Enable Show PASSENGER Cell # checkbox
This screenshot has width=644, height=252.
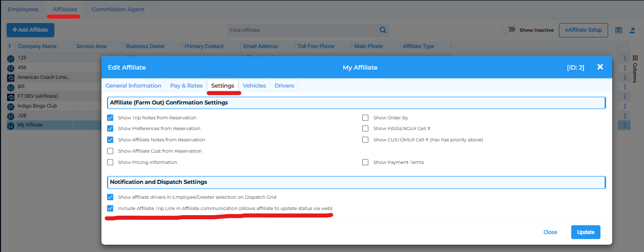pyautogui.click(x=365, y=129)
